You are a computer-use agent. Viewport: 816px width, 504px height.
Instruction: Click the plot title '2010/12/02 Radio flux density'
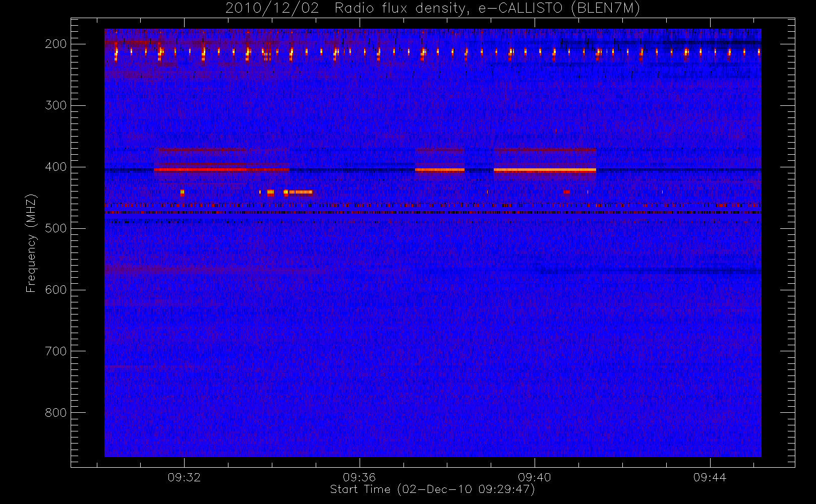[432, 9]
